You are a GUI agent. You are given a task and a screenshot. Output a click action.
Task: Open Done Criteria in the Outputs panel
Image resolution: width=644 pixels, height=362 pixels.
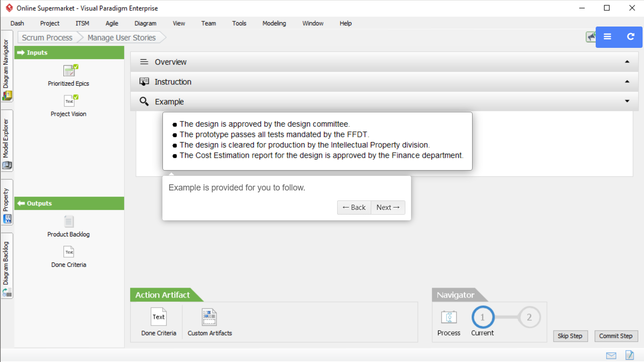[69, 252]
